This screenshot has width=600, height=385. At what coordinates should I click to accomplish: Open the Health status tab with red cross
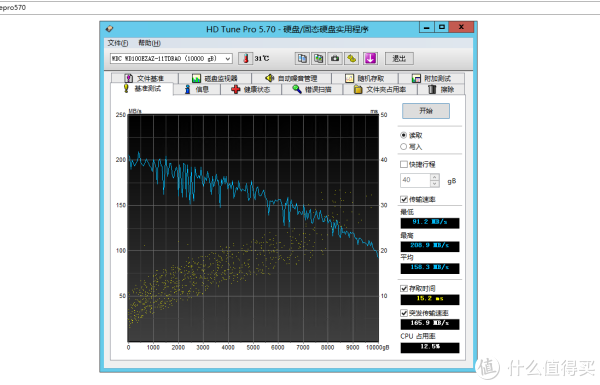(x=251, y=90)
